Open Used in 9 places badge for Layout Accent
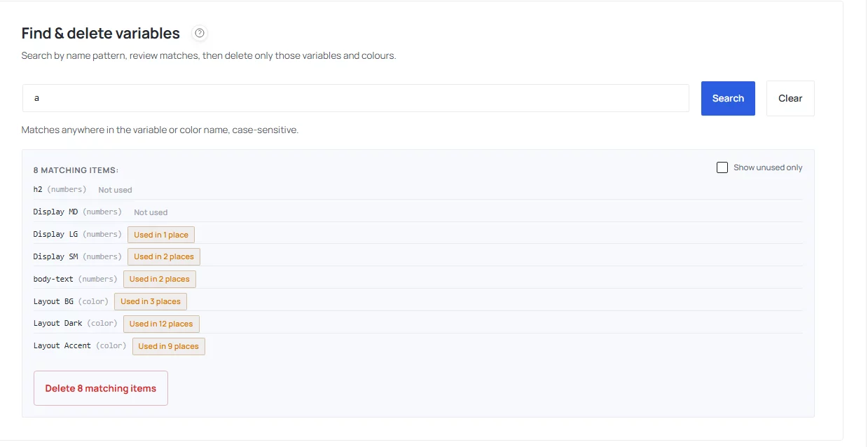Viewport: 868px width, 447px height. (169, 347)
